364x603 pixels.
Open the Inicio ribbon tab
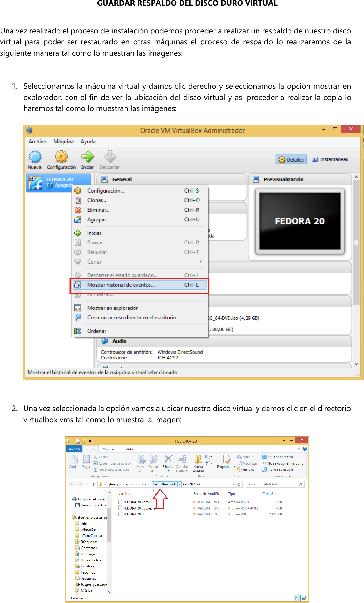point(91,449)
